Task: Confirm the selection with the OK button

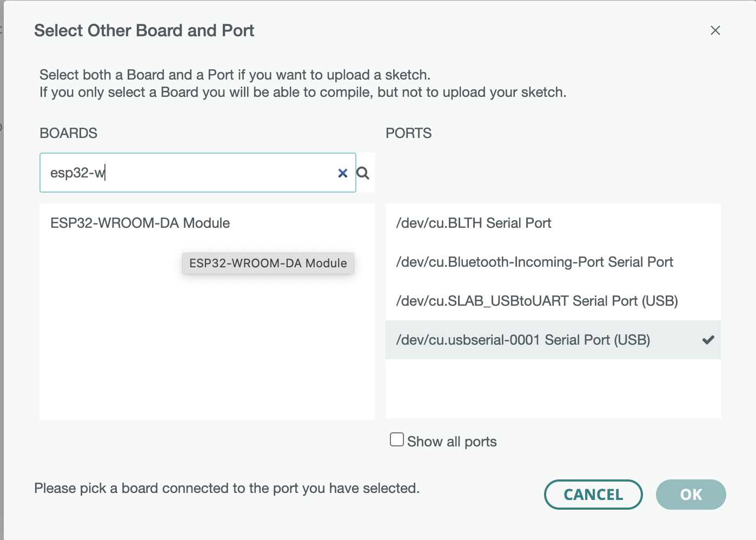Action: pyautogui.click(x=691, y=495)
